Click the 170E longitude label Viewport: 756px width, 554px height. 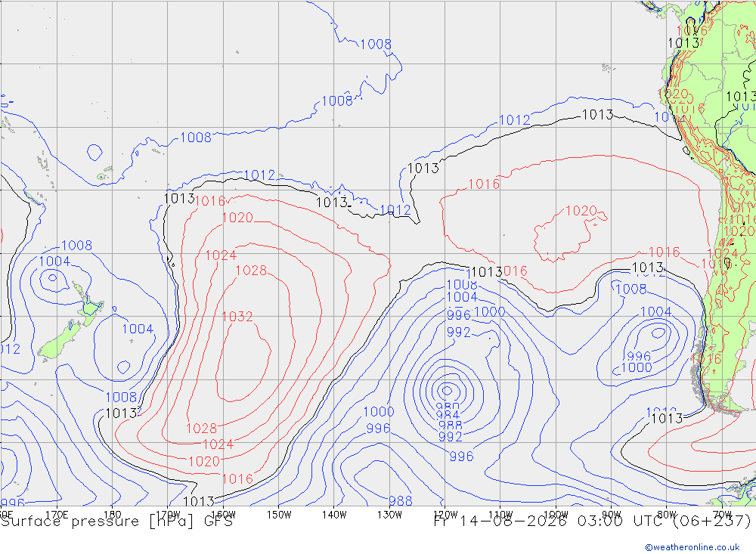(57, 515)
